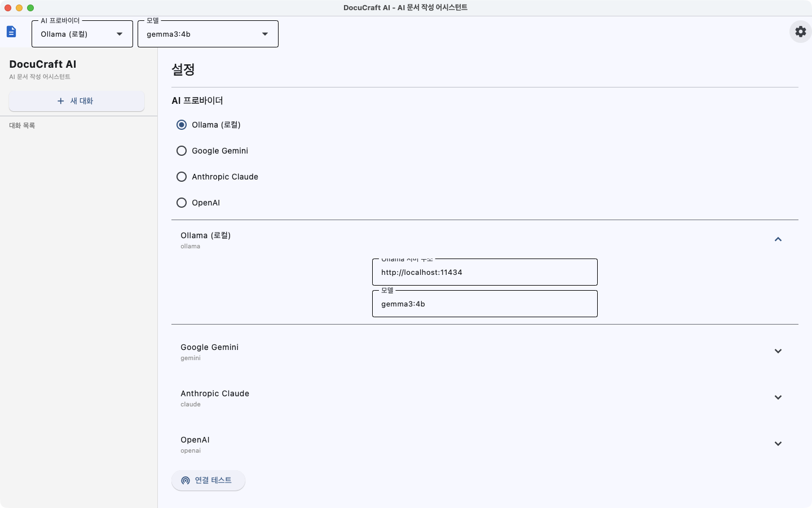Viewport: 812px width, 508px height.
Task: Collapse the Ollama (로컬) settings section
Action: [778, 239]
